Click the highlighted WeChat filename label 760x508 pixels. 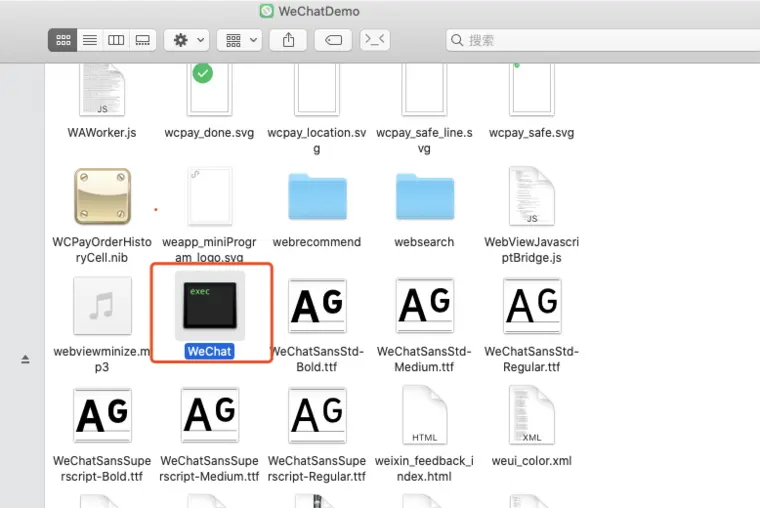tap(209, 351)
